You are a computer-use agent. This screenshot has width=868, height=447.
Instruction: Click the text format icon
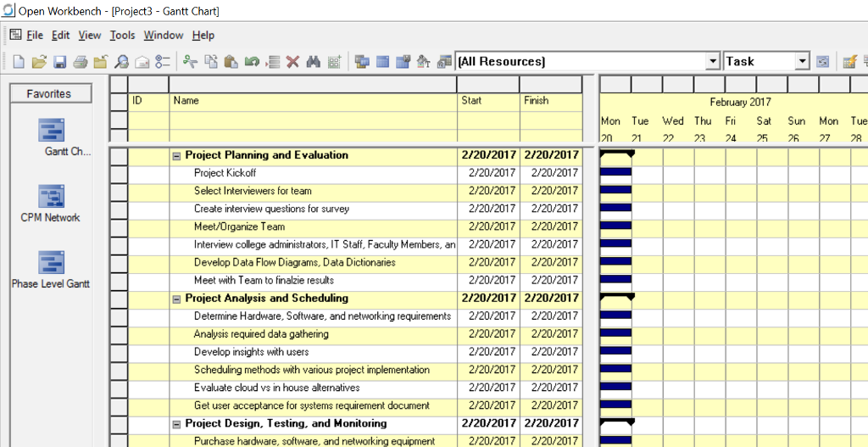click(424, 61)
